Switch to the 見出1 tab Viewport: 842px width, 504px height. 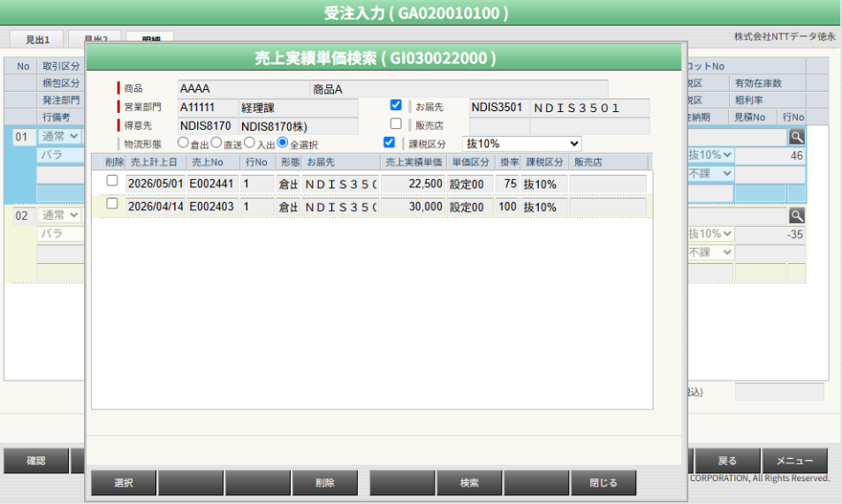38,39
